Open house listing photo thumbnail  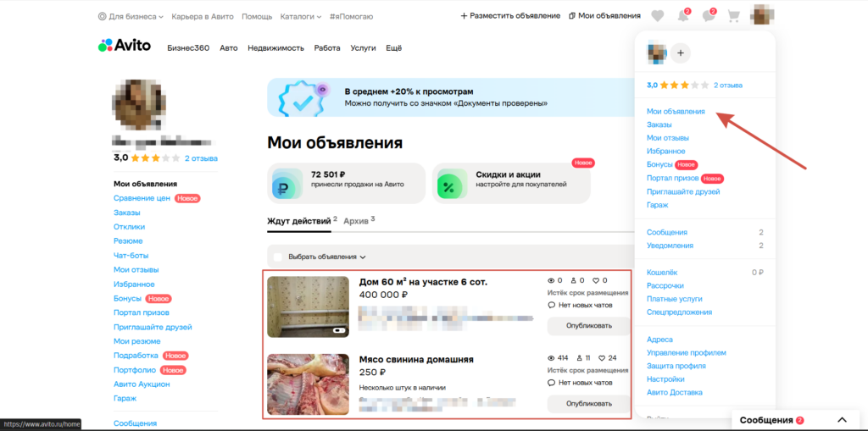[308, 307]
